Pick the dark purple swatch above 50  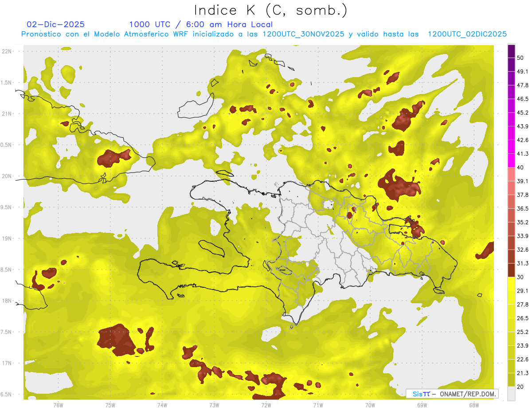point(511,51)
